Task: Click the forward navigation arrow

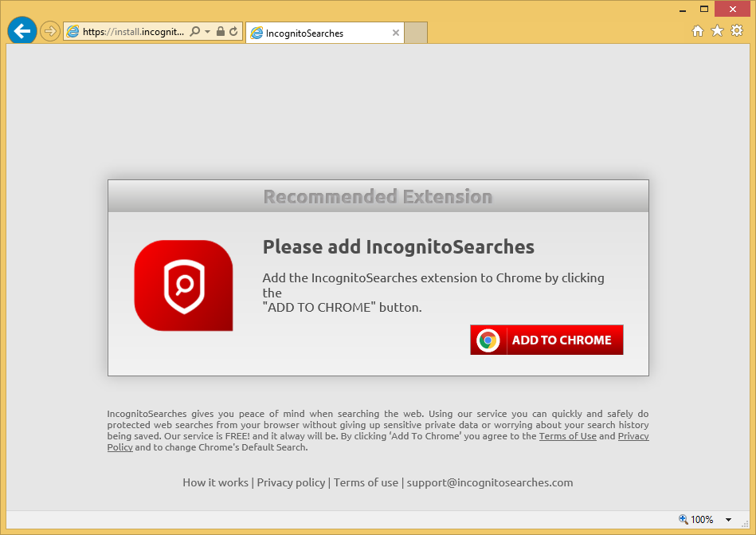Action: coord(49,31)
